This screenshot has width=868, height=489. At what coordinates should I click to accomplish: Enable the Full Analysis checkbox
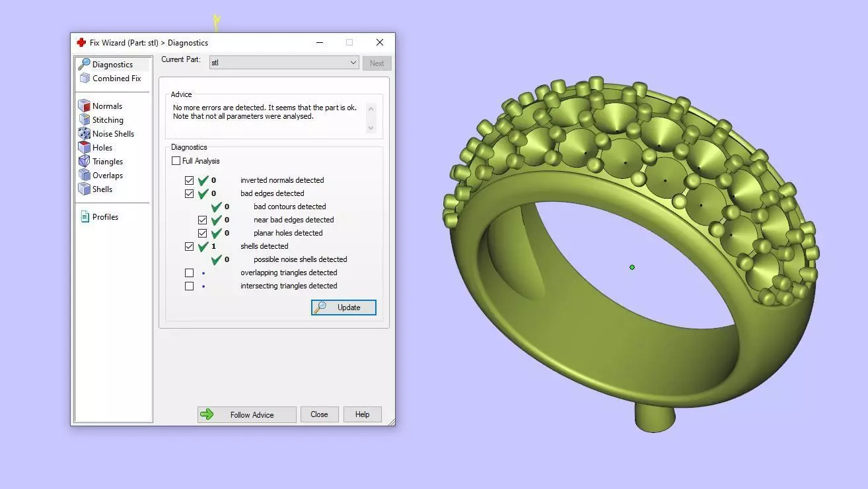point(176,161)
